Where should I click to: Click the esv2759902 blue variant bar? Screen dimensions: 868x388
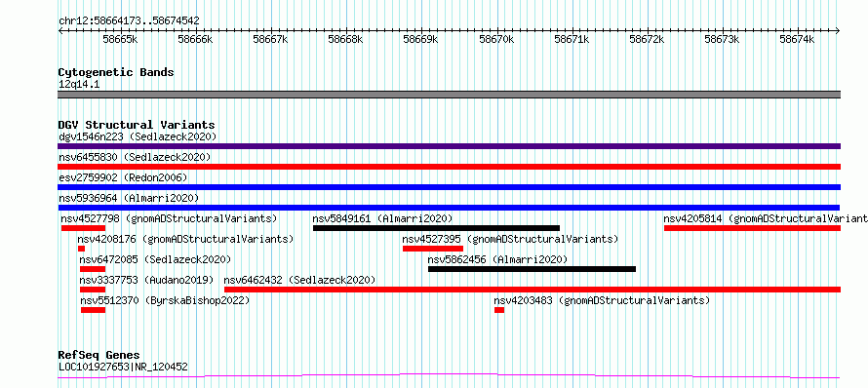click(x=449, y=187)
